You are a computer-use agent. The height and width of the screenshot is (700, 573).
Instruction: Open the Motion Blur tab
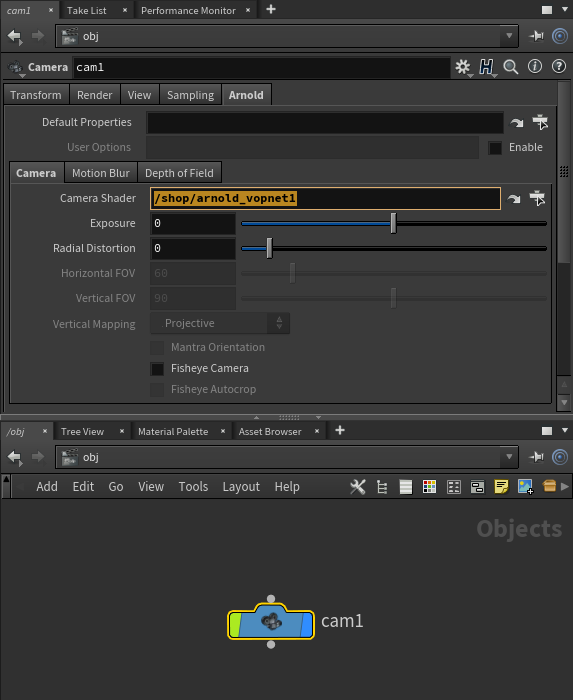pos(101,173)
